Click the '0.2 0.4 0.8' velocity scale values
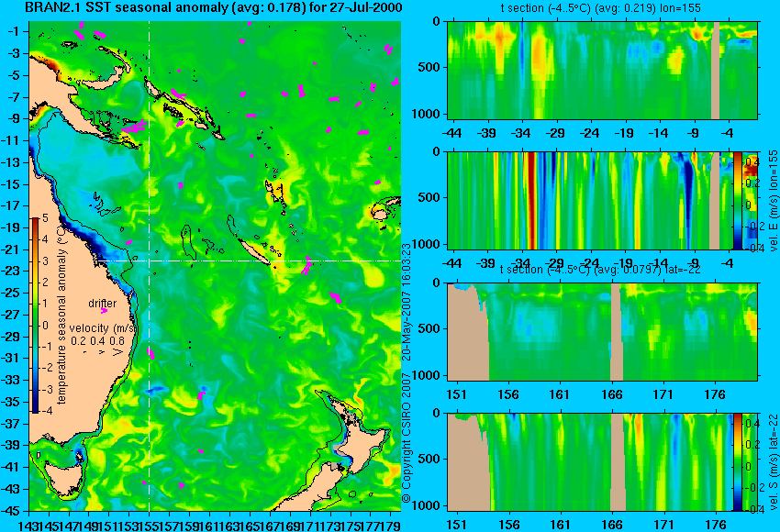Viewport: 780px width, 532px height. pos(97,341)
